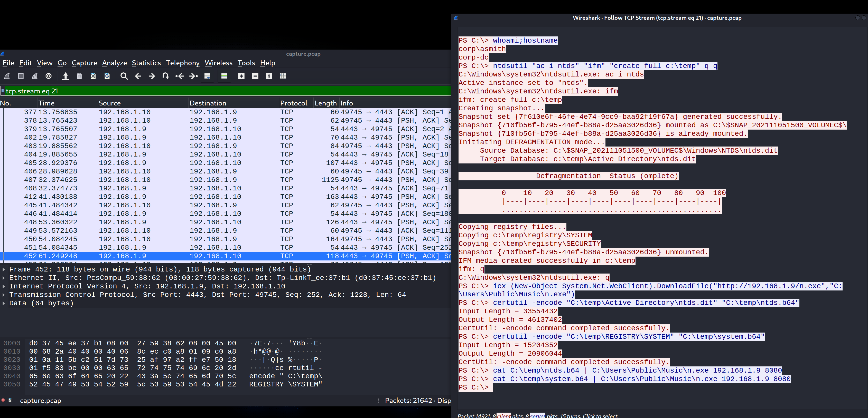This screenshot has height=418, width=868.
Task: Toggle packet list colorization rules
Action: point(224,76)
